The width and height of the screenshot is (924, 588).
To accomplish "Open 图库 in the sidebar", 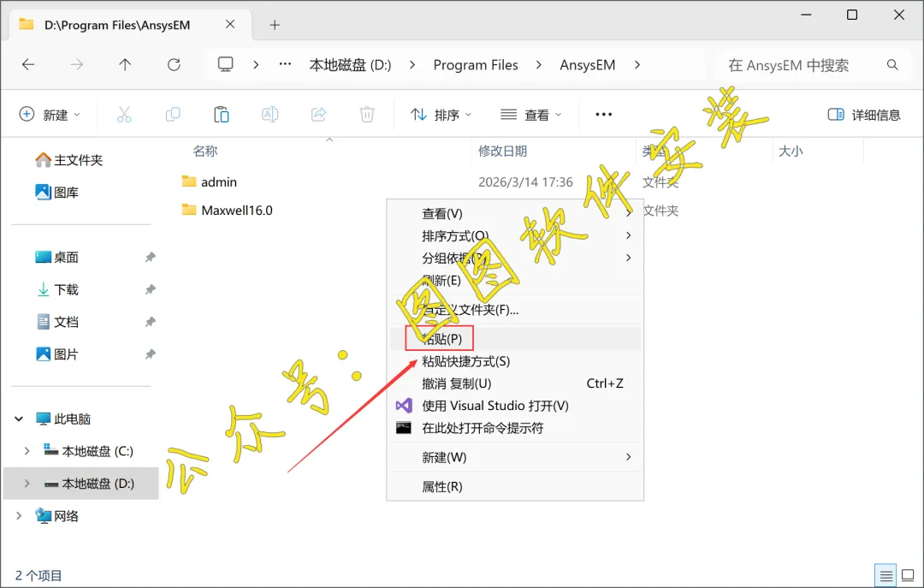I will point(57,193).
